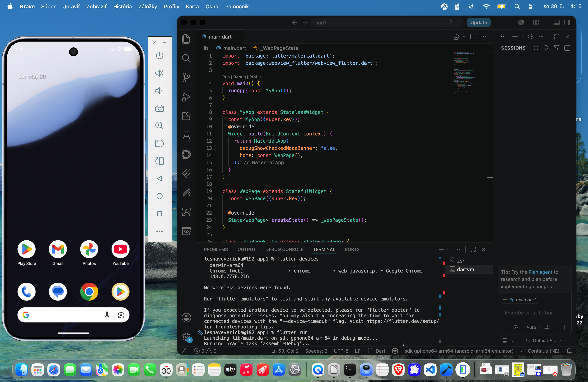This screenshot has height=382, width=588.
Task: Split the main.dart editor right
Action: click(473, 37)
